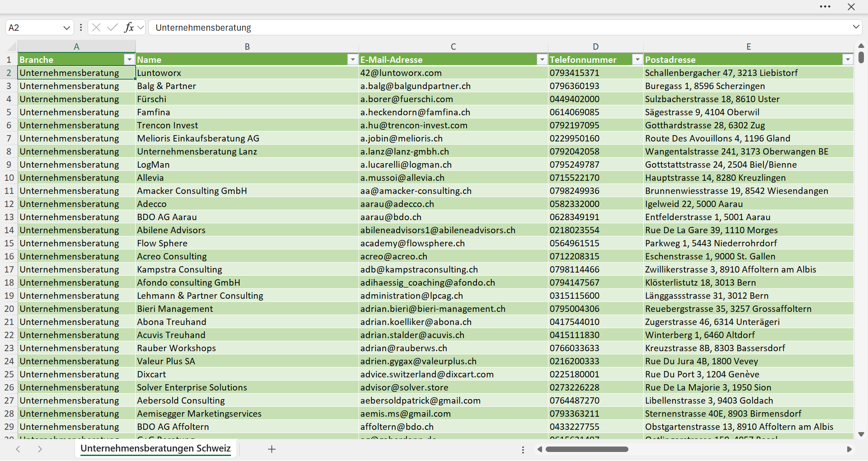Open the E-Mail-Adresse filter dropdown
The image size is (868, 461).
pos(542,60)
